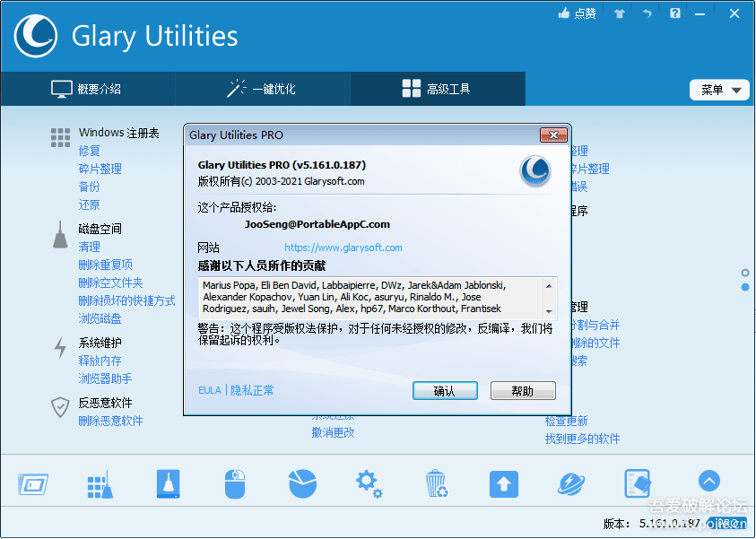Click the licensee text JooSeng@PortableAppC.com
Viewport: 756px width, 539px height.
pyautogui.click(x=317, y=224)
